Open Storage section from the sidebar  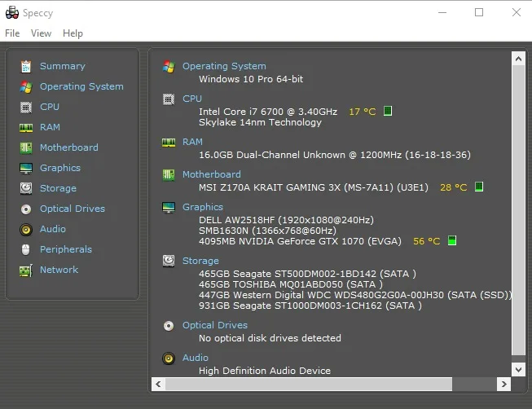click(x=58, y=188)
